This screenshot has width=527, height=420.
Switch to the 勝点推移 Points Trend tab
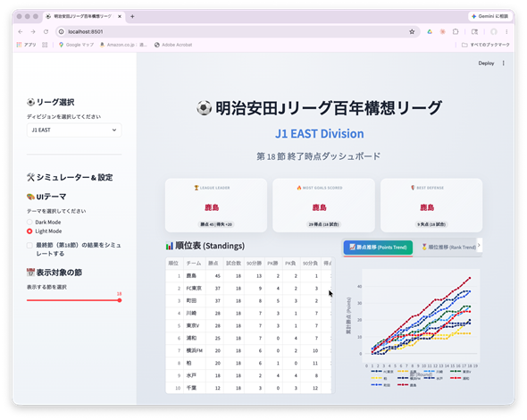(378, 248)
